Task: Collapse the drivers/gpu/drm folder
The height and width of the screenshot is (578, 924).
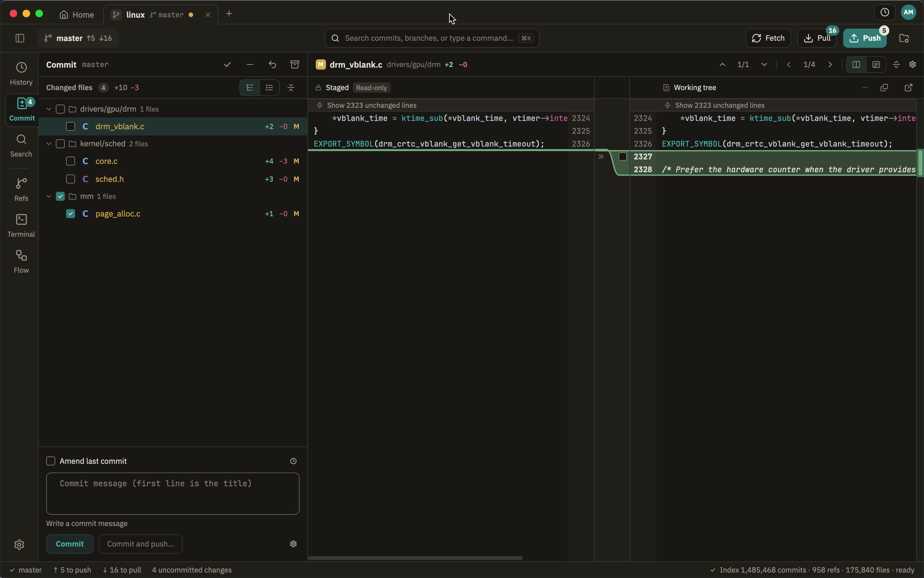Action: 48,109
